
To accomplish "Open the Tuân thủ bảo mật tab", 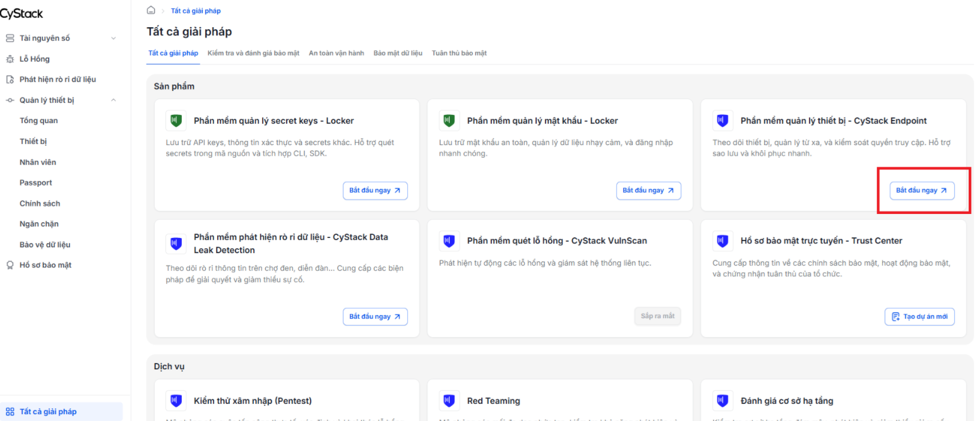I will pos(459,53).
